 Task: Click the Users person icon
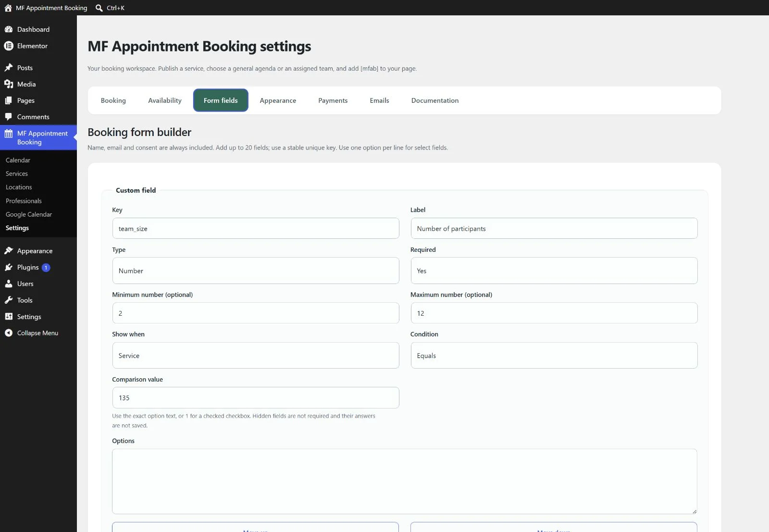pyautogui.click(x=9, y=284)
